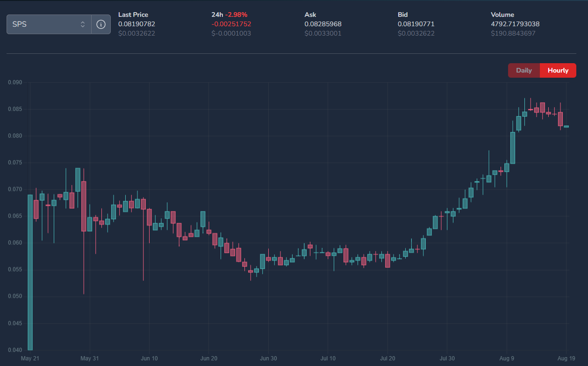The width and height of the screenshot is (588, 366).
Task: Open the SPS token dropdown field
Action: (49, 24)
